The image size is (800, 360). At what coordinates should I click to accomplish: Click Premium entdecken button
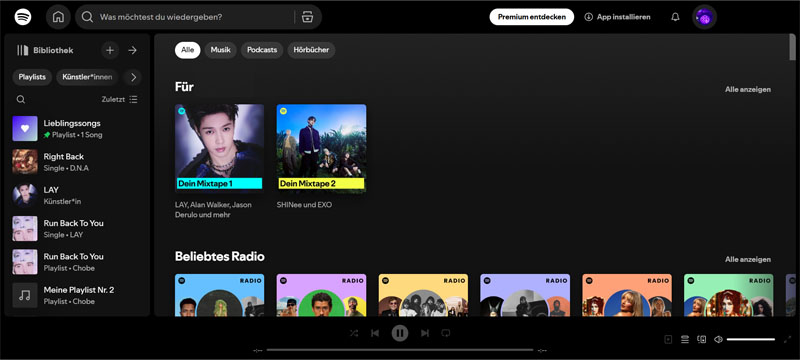coord(532,17)
